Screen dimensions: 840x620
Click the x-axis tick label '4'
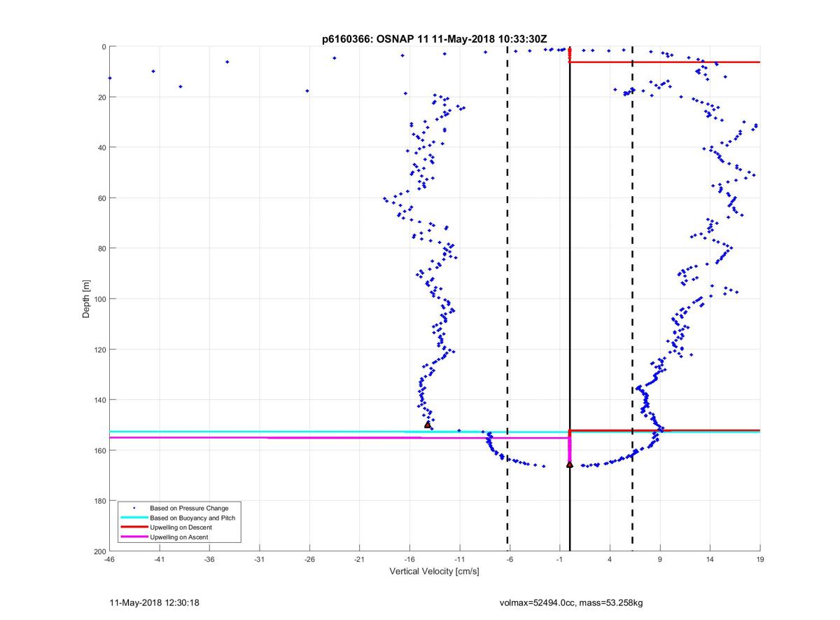tap(610, 559)
